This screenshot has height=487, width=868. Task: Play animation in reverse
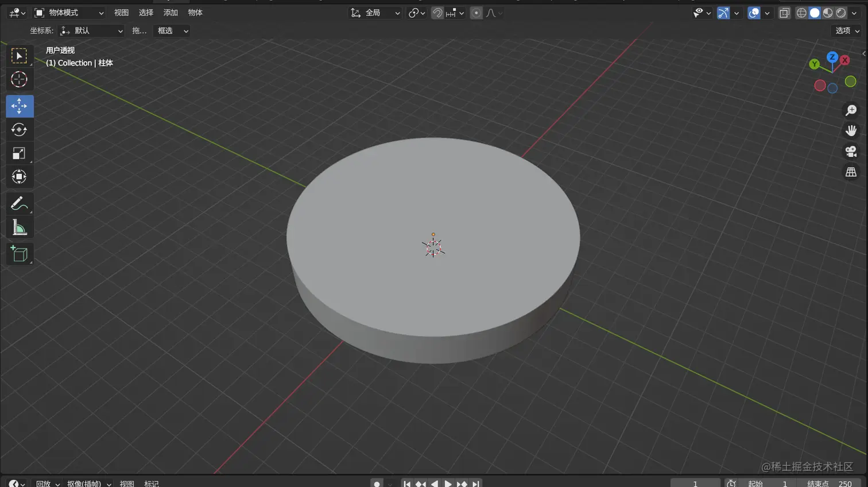point(435,484)
